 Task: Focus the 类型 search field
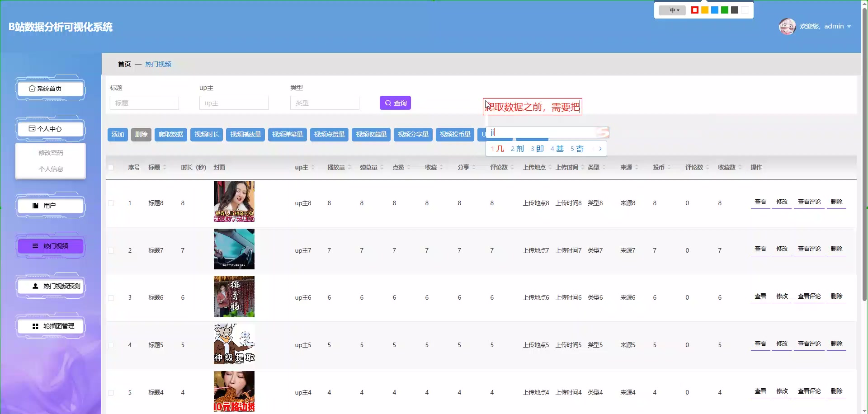pyautogui.click(x=325, y=103)
